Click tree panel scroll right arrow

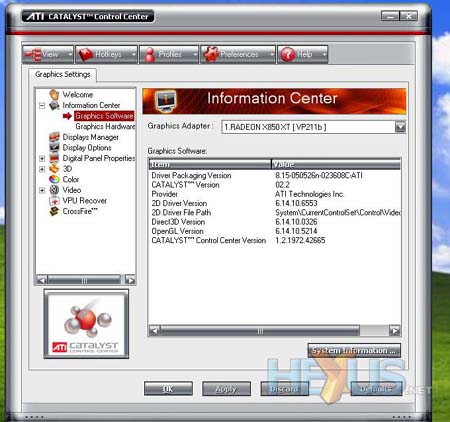tap(130, 280)
